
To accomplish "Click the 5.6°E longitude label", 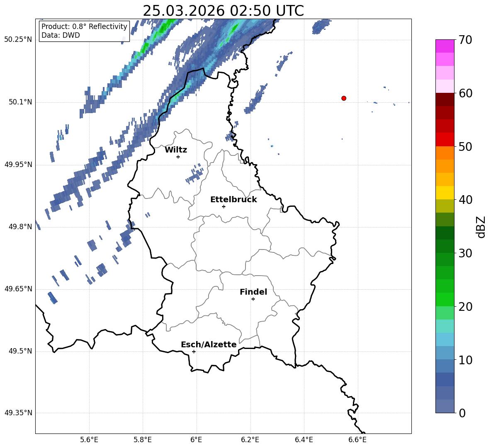I will [89, 440].
